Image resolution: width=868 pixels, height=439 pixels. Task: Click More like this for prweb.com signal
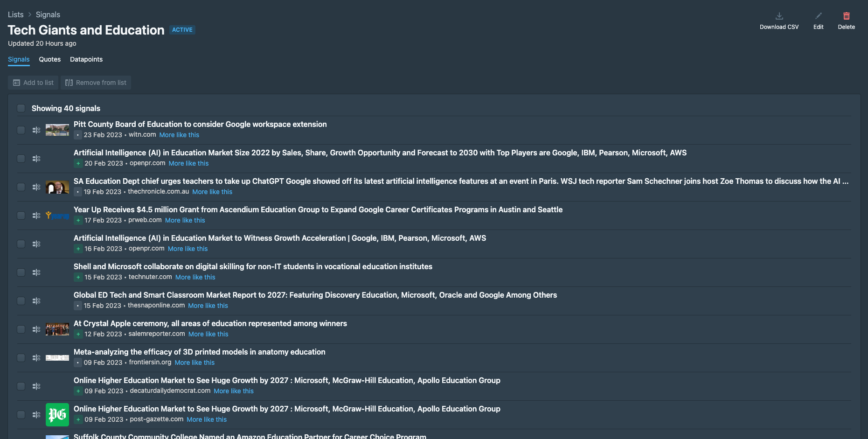pyautogui.click(x=185, y=220)
